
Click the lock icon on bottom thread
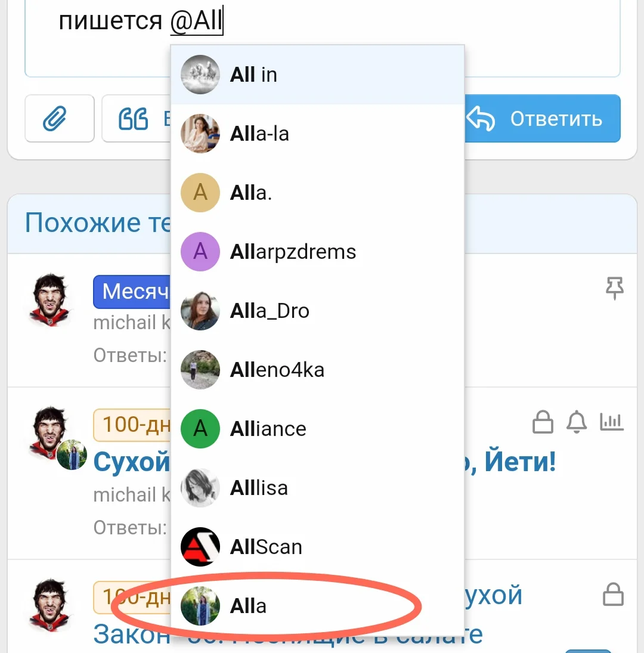click(613, 595)
